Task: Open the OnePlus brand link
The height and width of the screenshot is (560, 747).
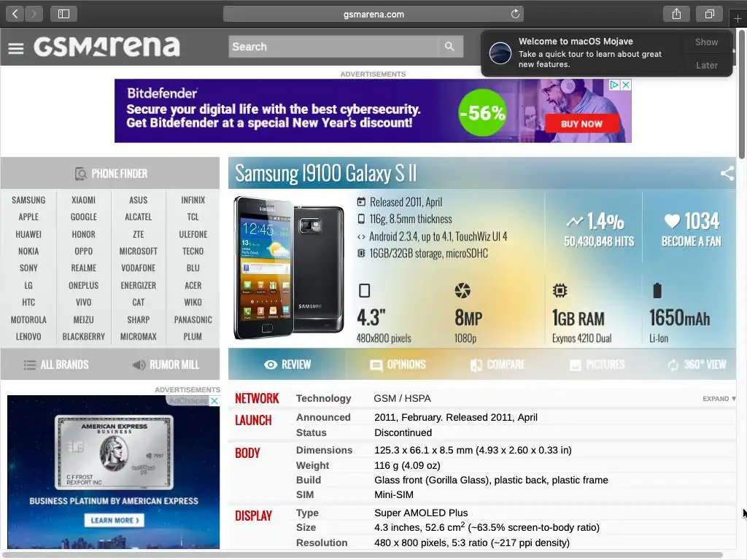Action: click(83, 285)
